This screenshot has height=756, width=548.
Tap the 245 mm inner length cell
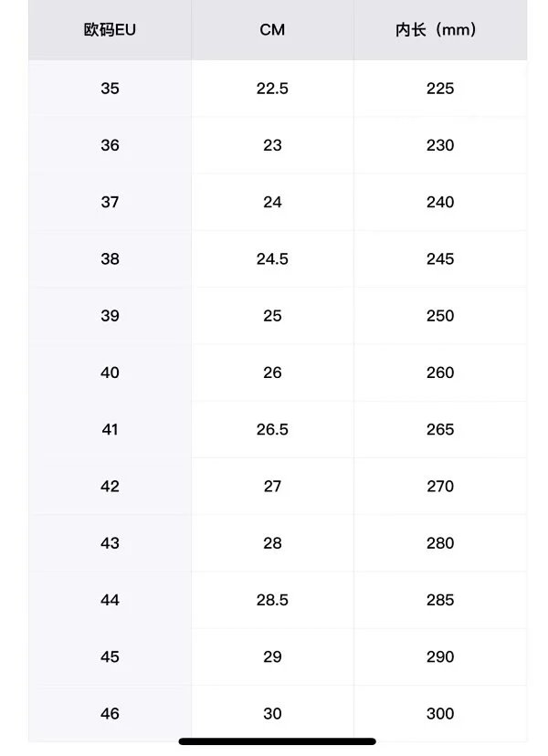pos(439,259)
